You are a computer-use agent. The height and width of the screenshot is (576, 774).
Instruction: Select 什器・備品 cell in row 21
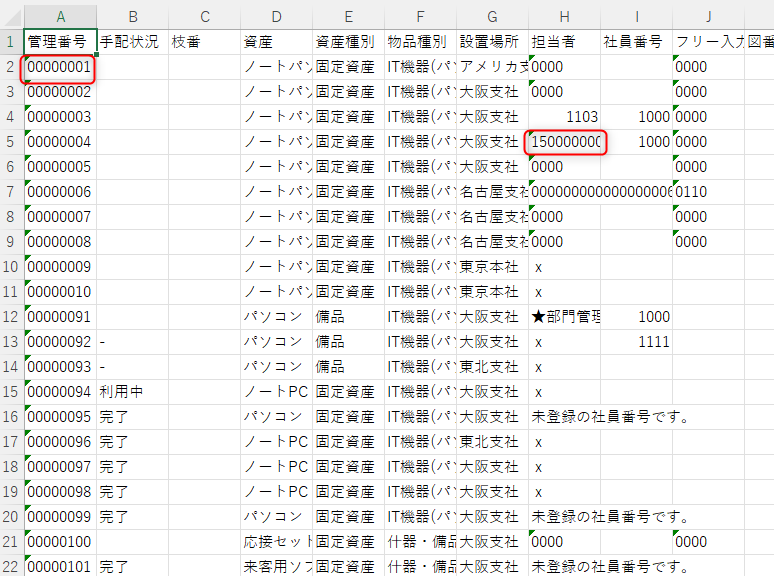[x=421, y=542]
